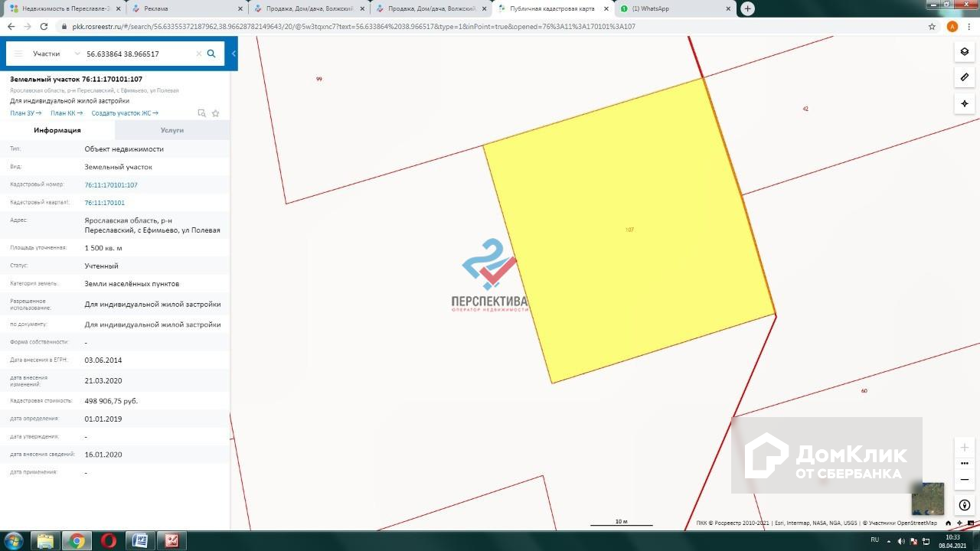Click the magnifier search button

211,54
